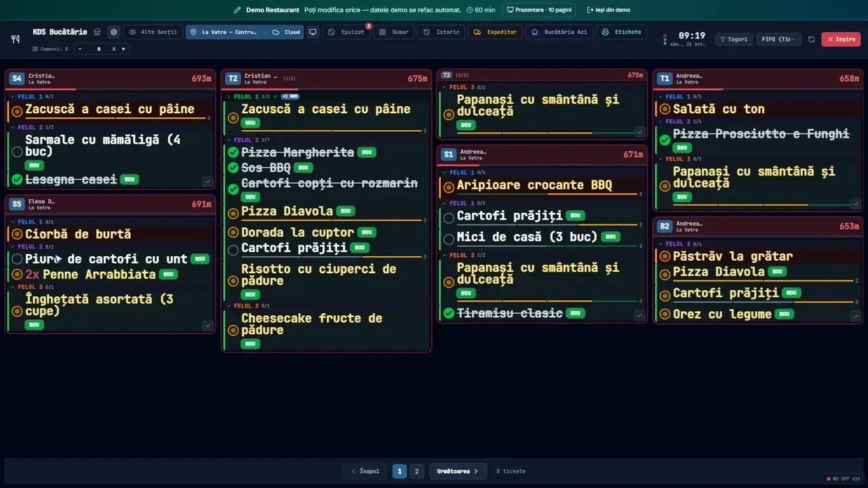This screenshot has width=868, height=488.
Task: Open the monitor display icon button
Action: 313,32
